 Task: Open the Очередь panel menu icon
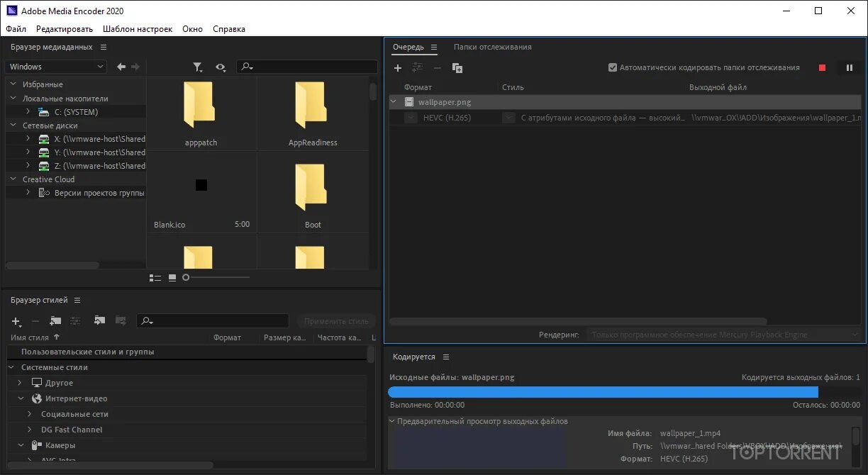point(434,47)
